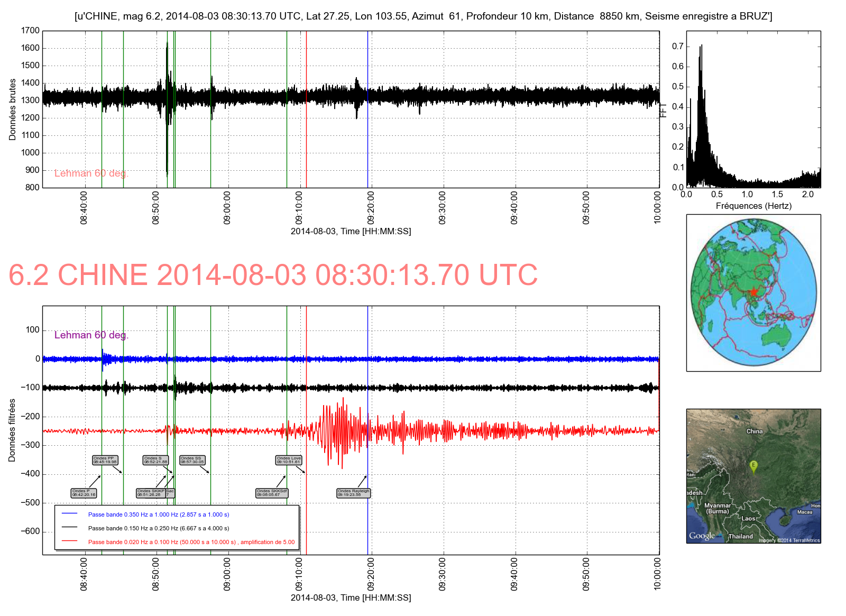Click the Données brutes axis label
Viewport: 846px width, 616px height.
[x=12, y=109]
